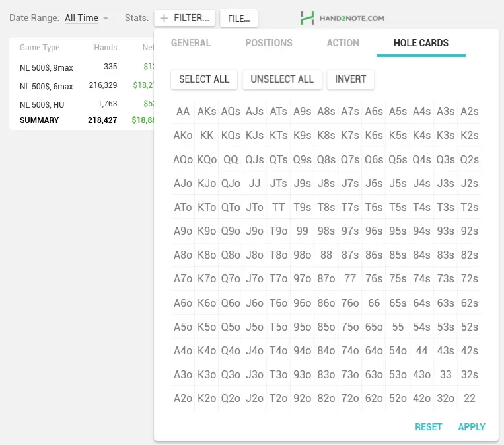Open the File menu button
The height and width of the screenshot is (445, 504).
point(238,19)
